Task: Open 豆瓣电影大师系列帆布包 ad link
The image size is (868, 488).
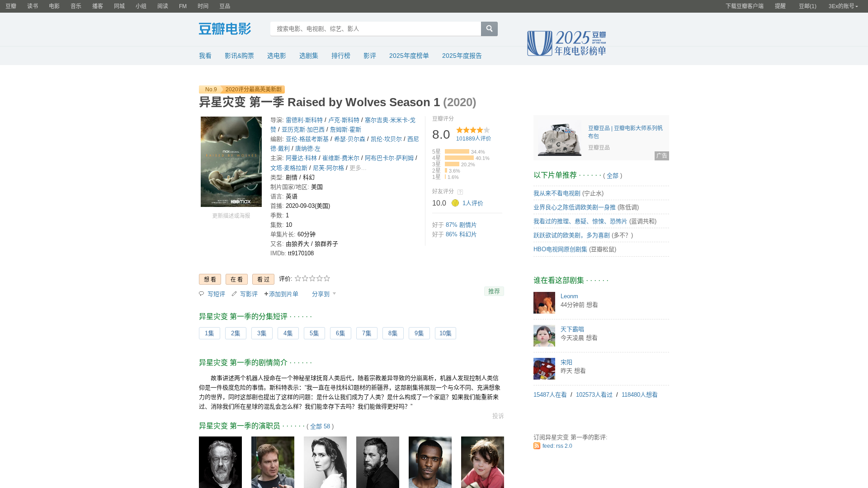Action: [625, 132]
